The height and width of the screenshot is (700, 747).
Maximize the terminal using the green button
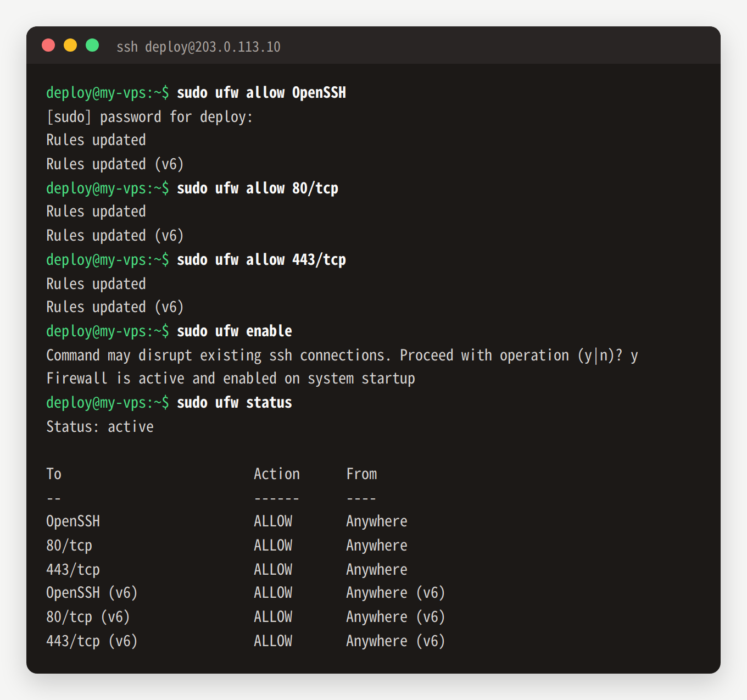click(92, 45)
